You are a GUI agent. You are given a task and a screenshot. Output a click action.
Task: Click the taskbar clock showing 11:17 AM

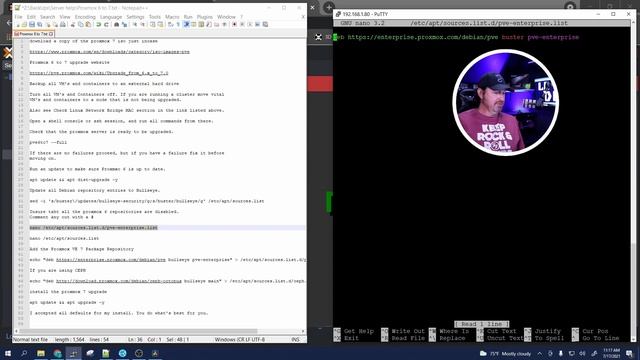pyautogui.click(x=611, y=353)
